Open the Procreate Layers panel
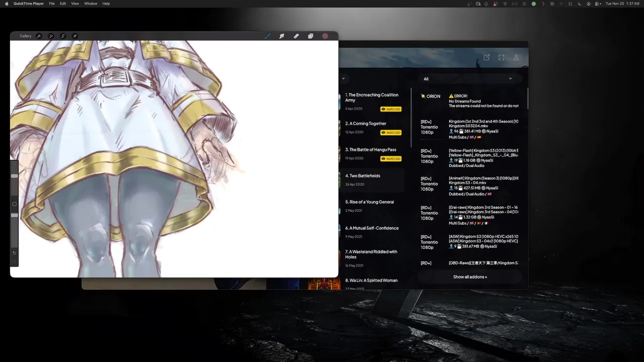 tap(310, 36)
